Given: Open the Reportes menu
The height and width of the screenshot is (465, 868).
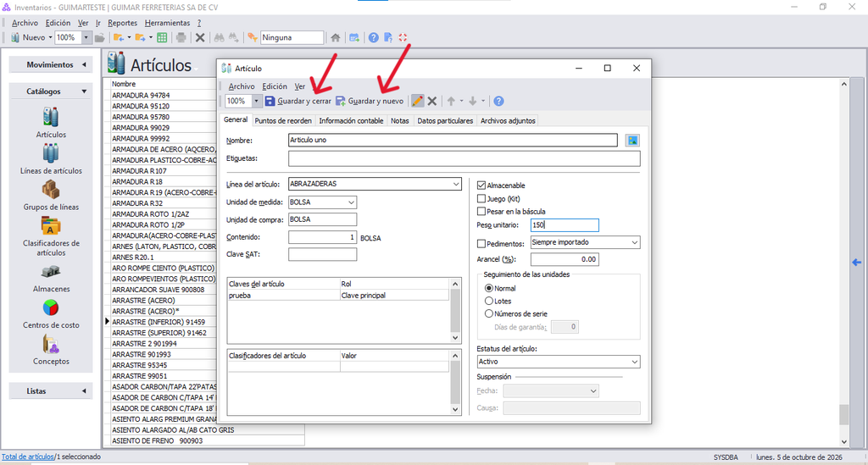Looking at the screenshot, I should (x=122, y=23).
